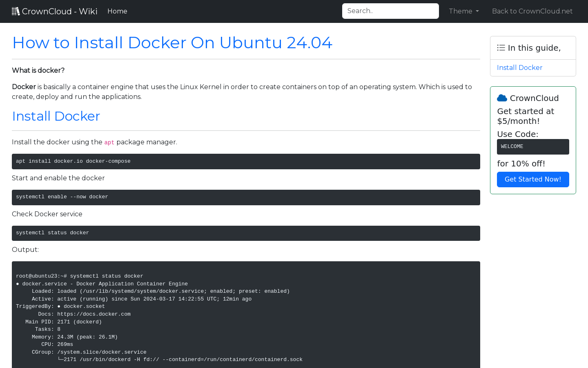Select the WELCOME coupon code box
The image size is (588, 368).
[533, 146]
